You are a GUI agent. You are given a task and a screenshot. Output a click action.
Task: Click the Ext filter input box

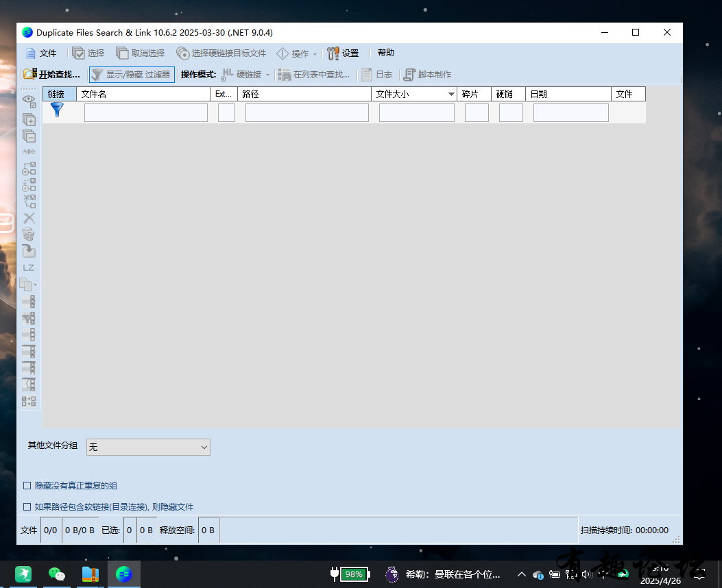226,112
